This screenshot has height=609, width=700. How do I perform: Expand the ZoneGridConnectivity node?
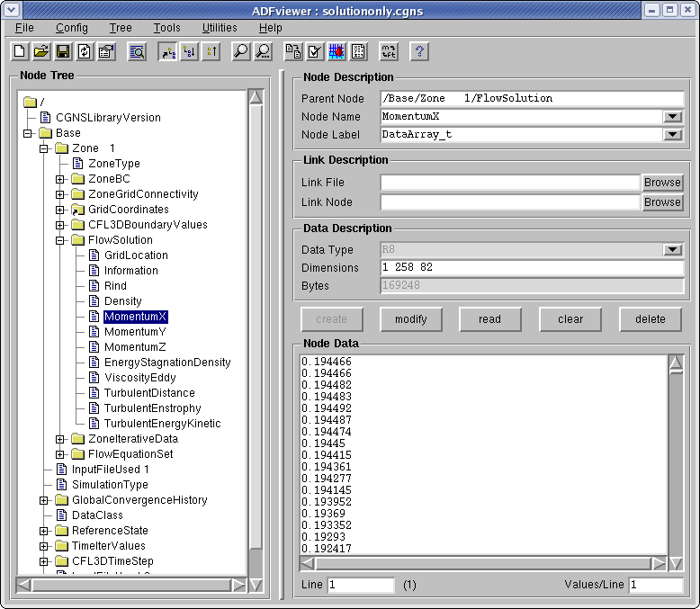[x=59, y=194]
